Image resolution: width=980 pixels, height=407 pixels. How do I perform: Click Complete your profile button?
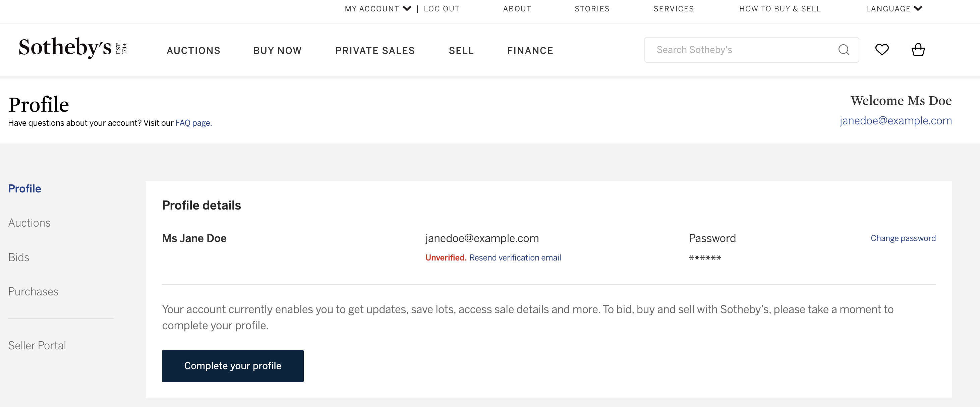click(233, 366)
